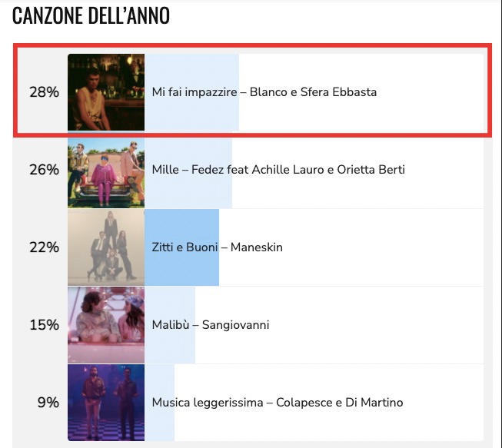The image size is (502, 448).
Task: Open the Mi fai impazzire video thumbnail
Action: [106, 92]
